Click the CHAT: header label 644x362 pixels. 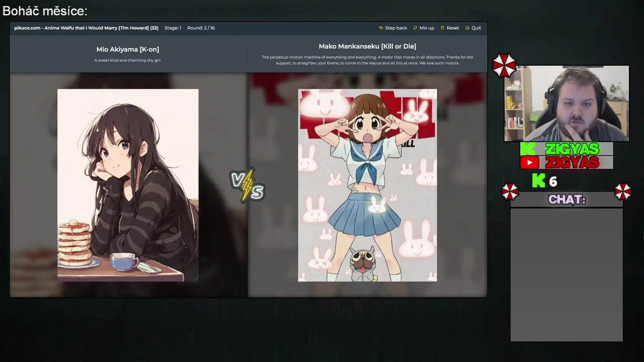567,200
